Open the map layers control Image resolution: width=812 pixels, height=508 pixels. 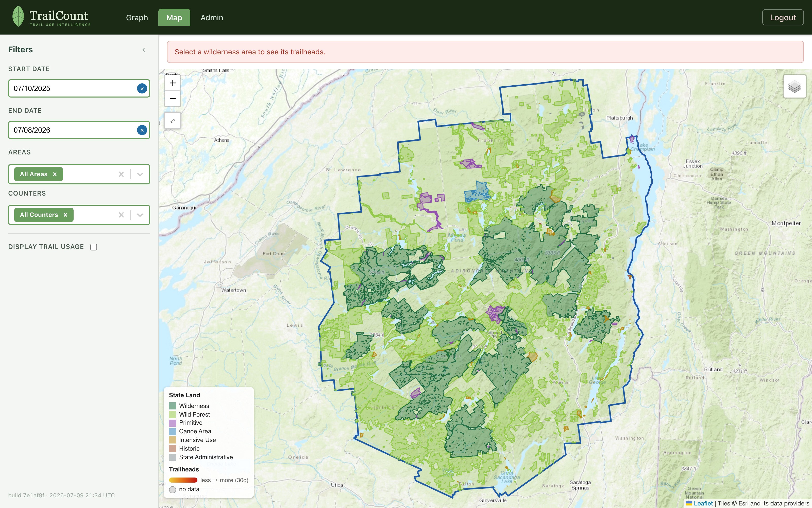pyautogui.click(x=794, y=86)
